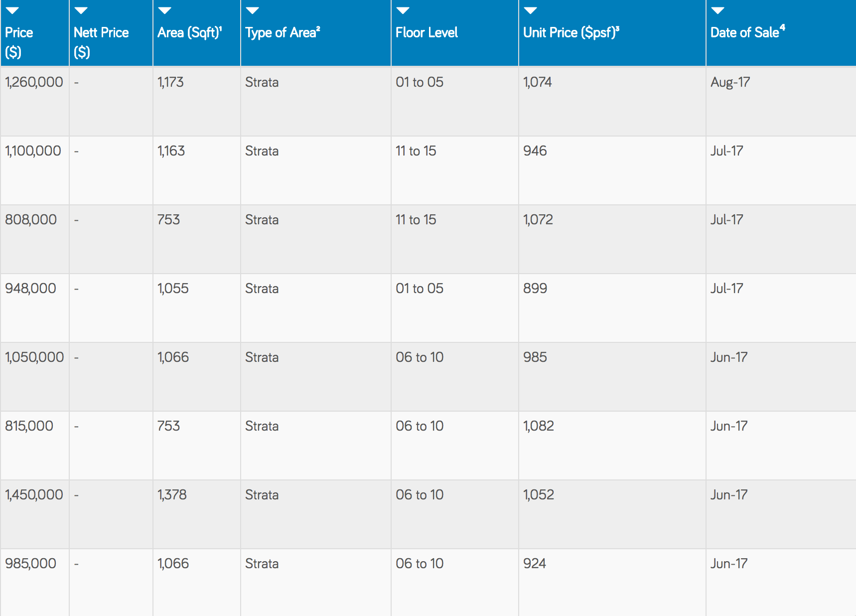Click the sort arrow above Floor Level

coord(403,10)
